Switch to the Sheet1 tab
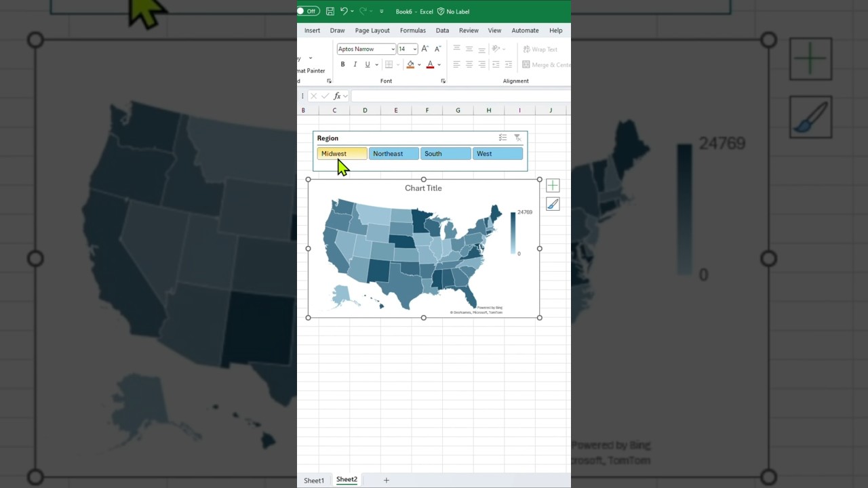The height and width of the screenshot is (488, 868). (x=314, y=481)
